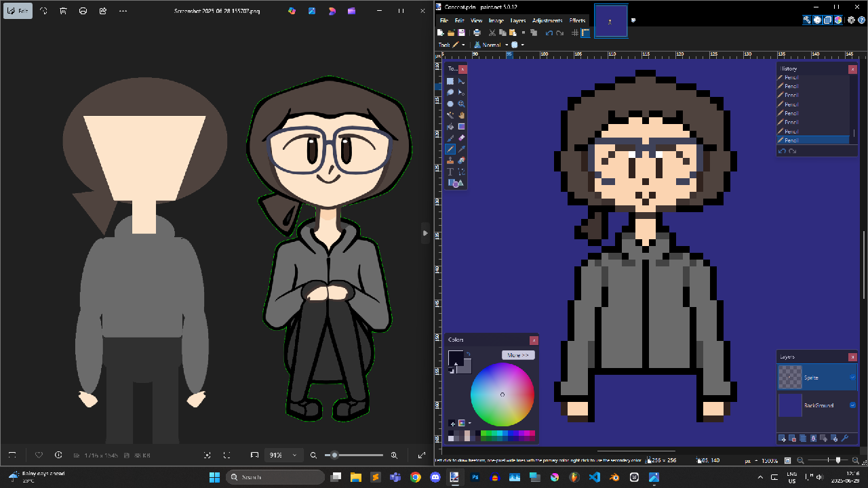
Task: Open the antialiasing mode dropdown arrow
Action: click(x=523, y=45)
